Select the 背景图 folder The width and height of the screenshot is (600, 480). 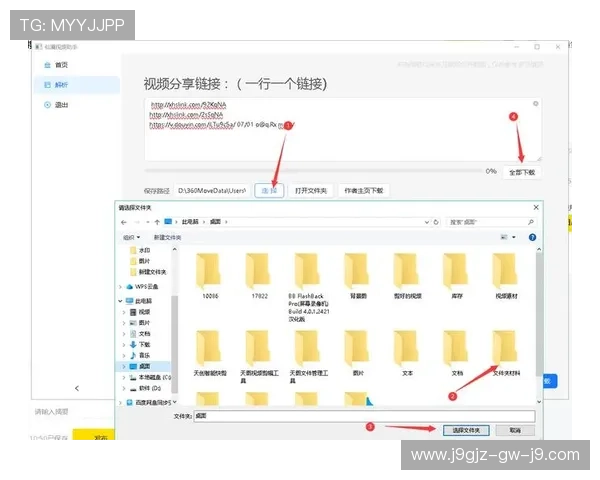tap(358, 276)
